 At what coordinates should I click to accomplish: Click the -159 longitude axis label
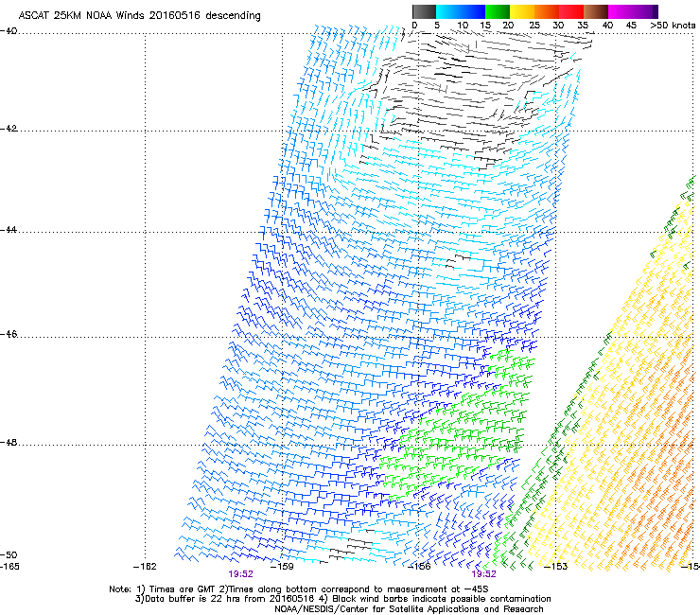point(282,567)
